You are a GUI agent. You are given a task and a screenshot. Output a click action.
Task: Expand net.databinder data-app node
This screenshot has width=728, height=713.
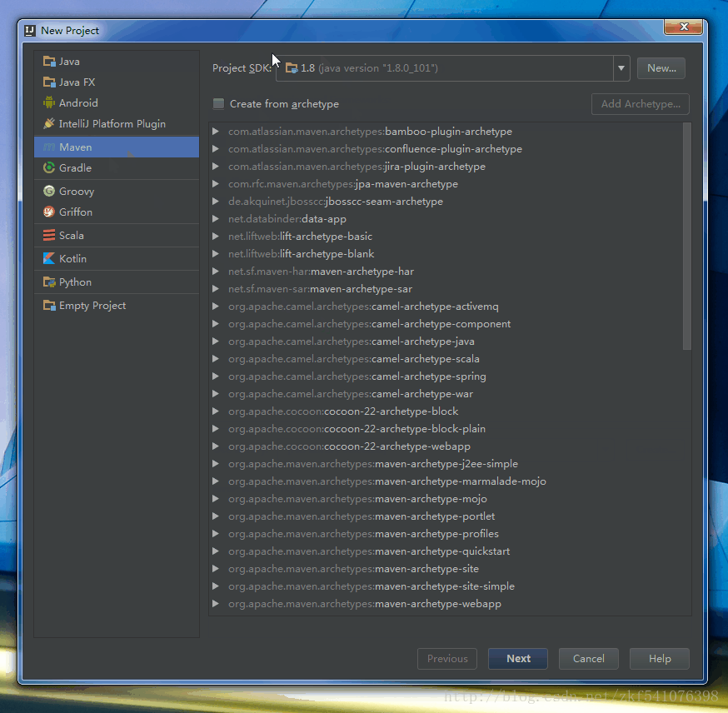point(216,218)
